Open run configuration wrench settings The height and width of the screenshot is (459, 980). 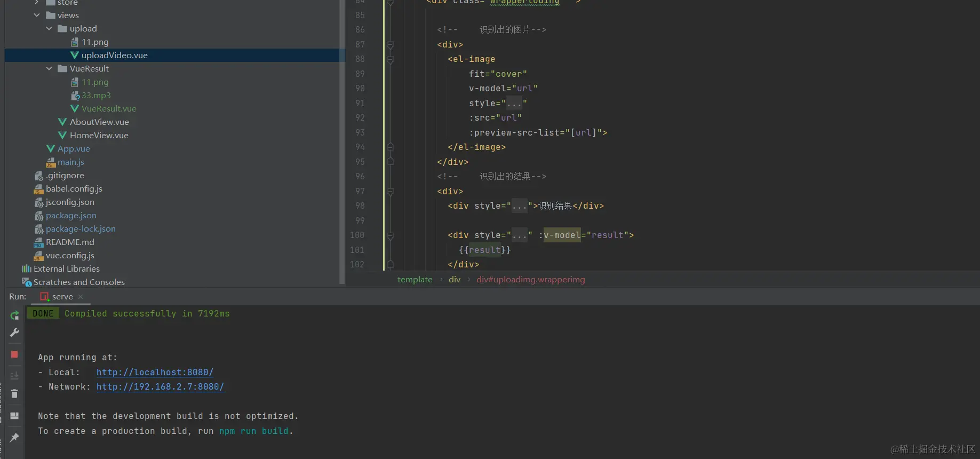[14, 333]
